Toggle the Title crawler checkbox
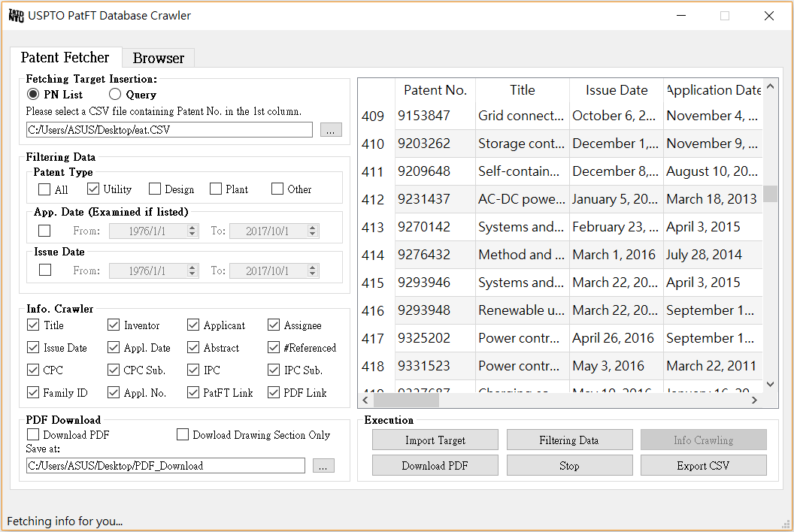This screenshot has height=532, width=794. tap(33, 325)
